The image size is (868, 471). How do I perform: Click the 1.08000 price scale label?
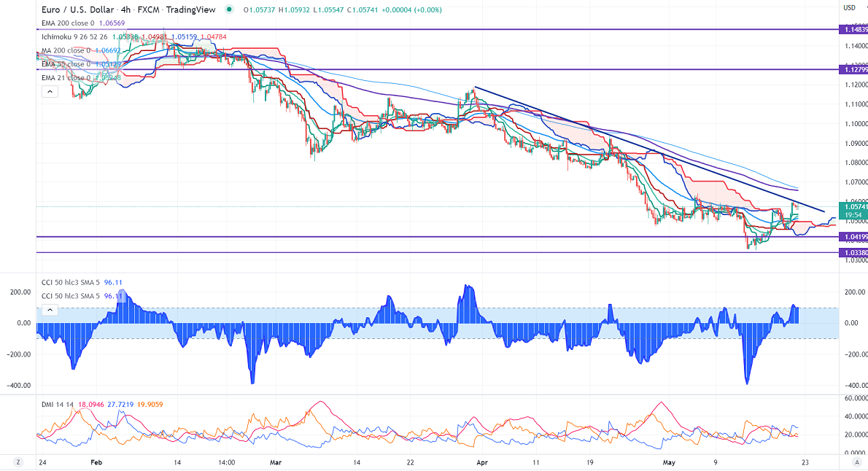coord(856,163)
